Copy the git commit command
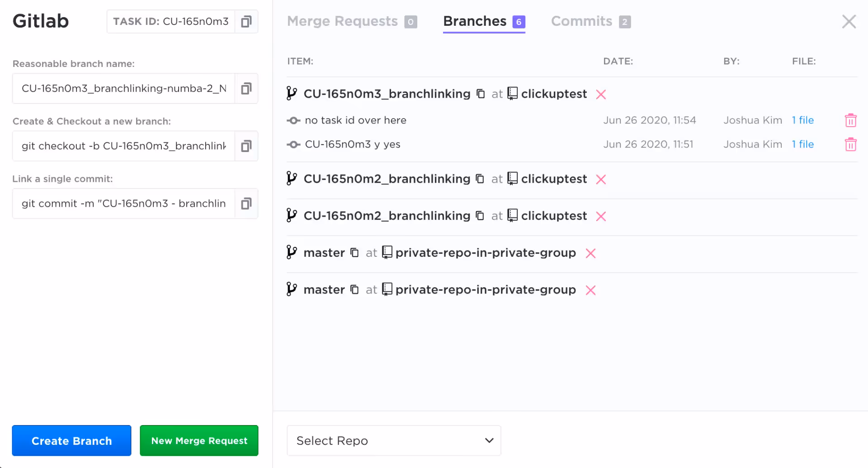The width and height of the screenshot is (868, 468). pos(246,203)
